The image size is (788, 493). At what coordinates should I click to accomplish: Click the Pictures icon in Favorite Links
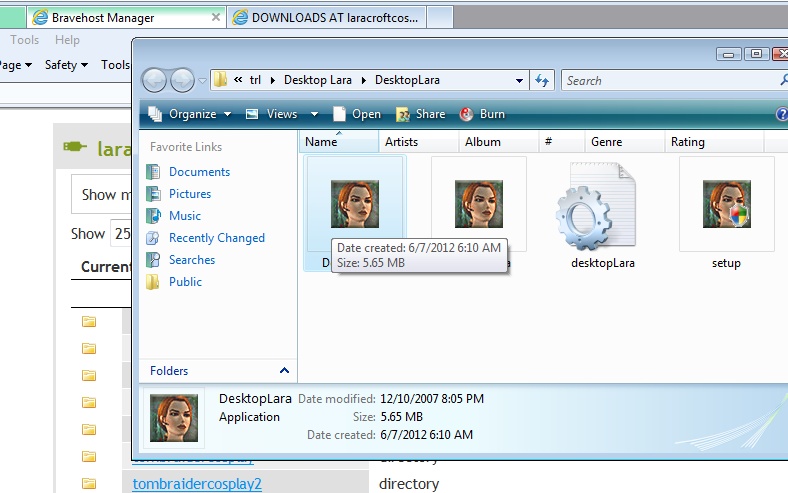153,194
